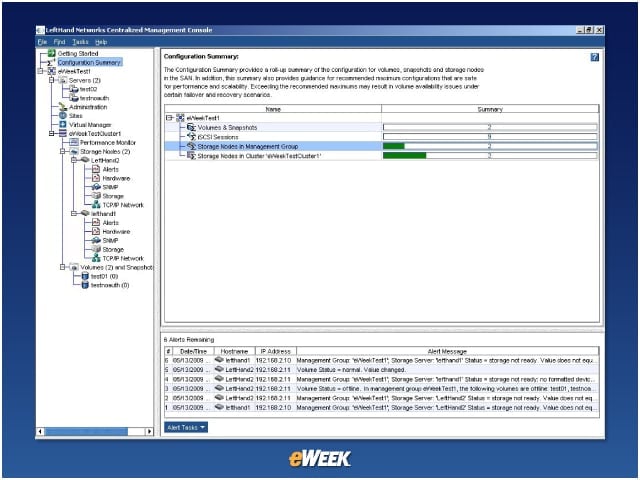The height and width of the screenshot is (480, 640).
Task: Click the testnoauth (0) volume icon
Action: (85, 285)
